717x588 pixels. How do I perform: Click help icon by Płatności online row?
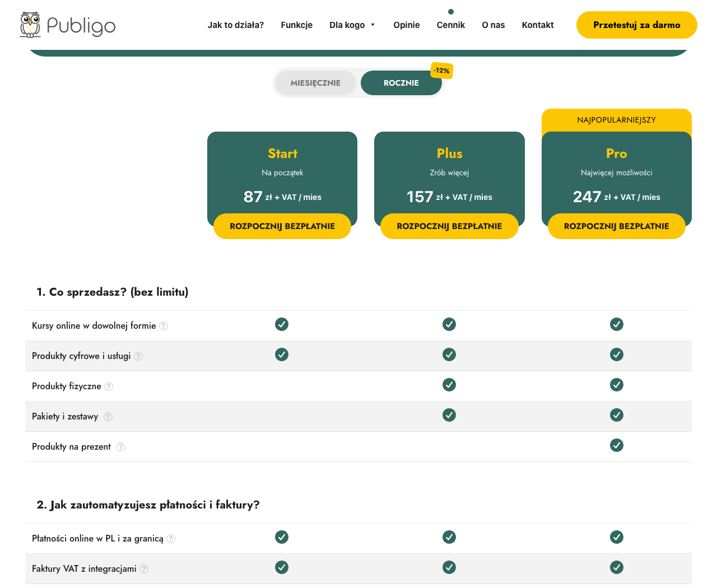point(171,539)
